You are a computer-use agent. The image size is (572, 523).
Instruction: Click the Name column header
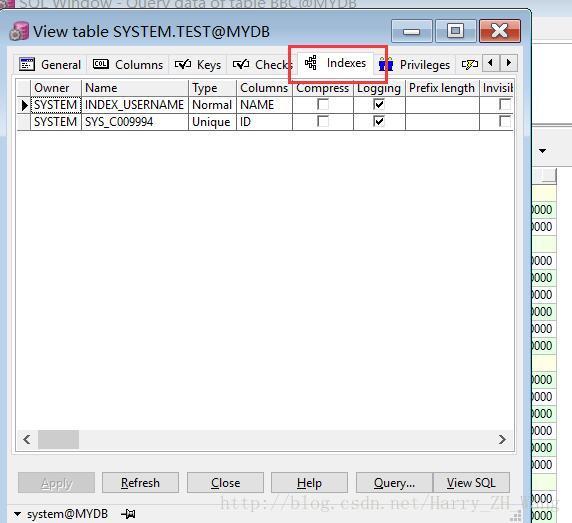pos(135,88)
